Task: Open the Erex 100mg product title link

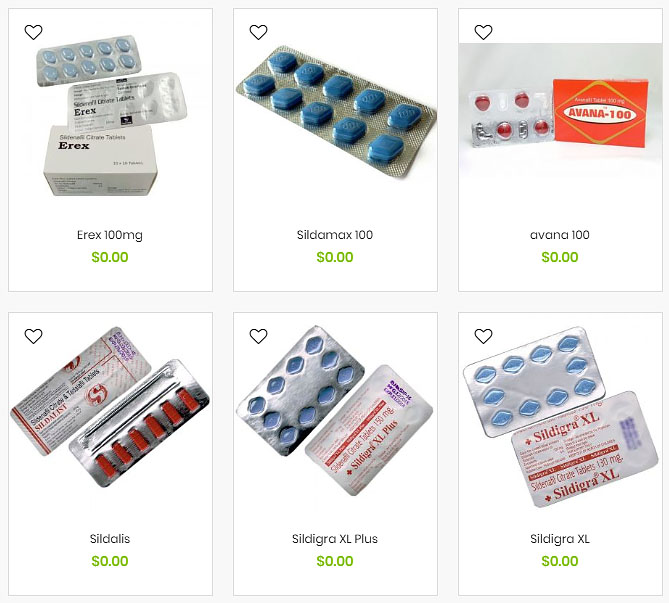Action: point(110,235)
